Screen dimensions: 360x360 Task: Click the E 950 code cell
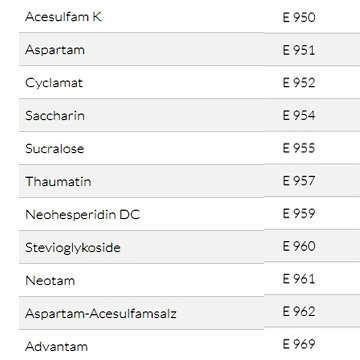(299, 17)
